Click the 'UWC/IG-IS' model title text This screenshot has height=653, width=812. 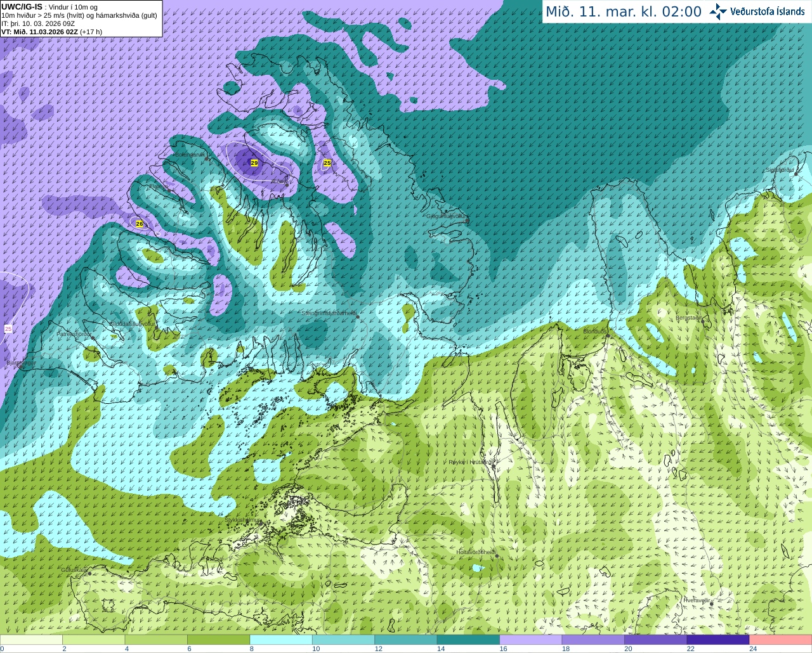pos(22,6)
